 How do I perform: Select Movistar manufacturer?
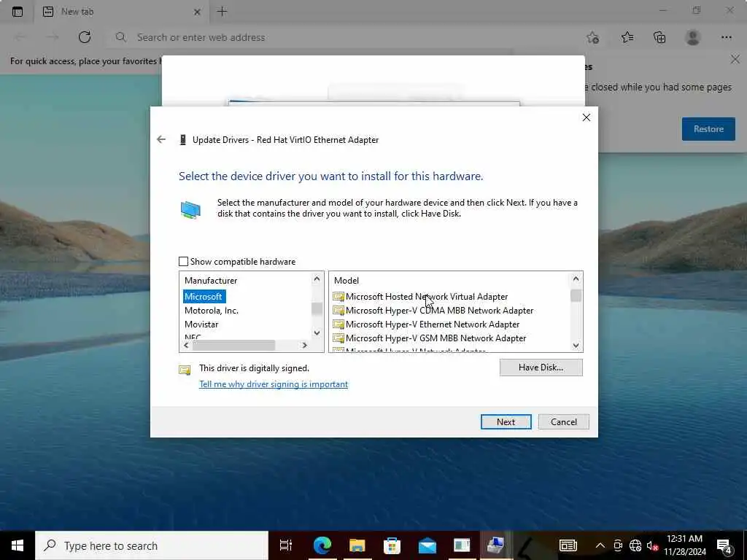(201, 324)
